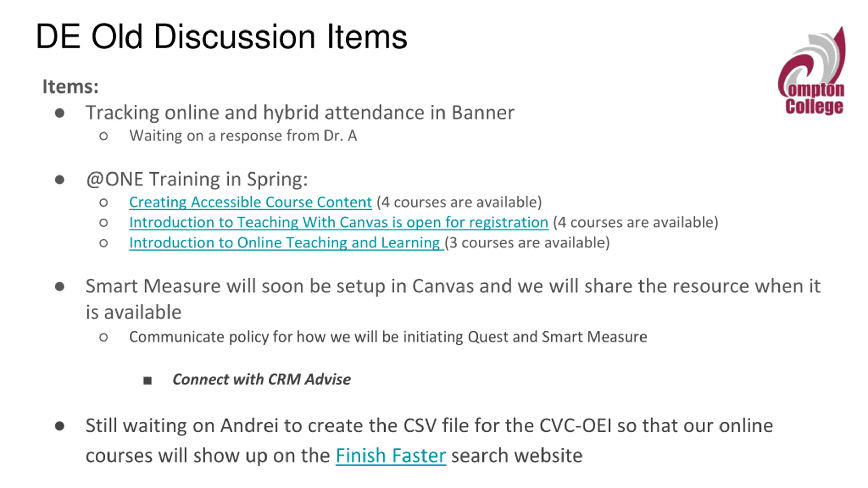Open Introduction to Teaching With Canvas link
Viewport: 868px width, 488px height.
coord(338,223)
